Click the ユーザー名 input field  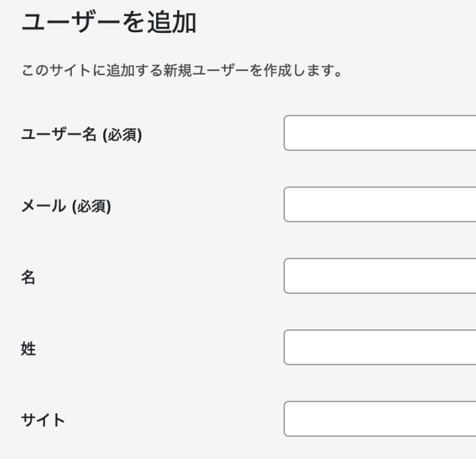379,133
